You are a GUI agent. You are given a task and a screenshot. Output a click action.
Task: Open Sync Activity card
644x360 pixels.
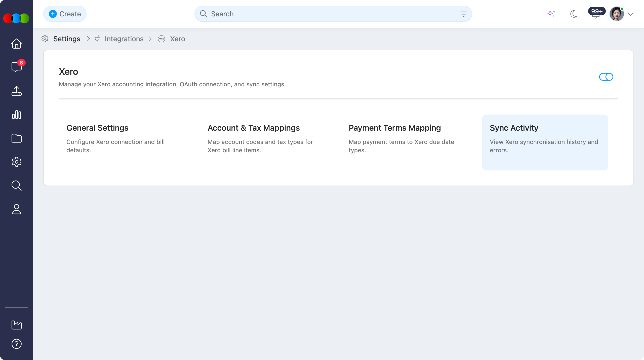tap(545, 142)
